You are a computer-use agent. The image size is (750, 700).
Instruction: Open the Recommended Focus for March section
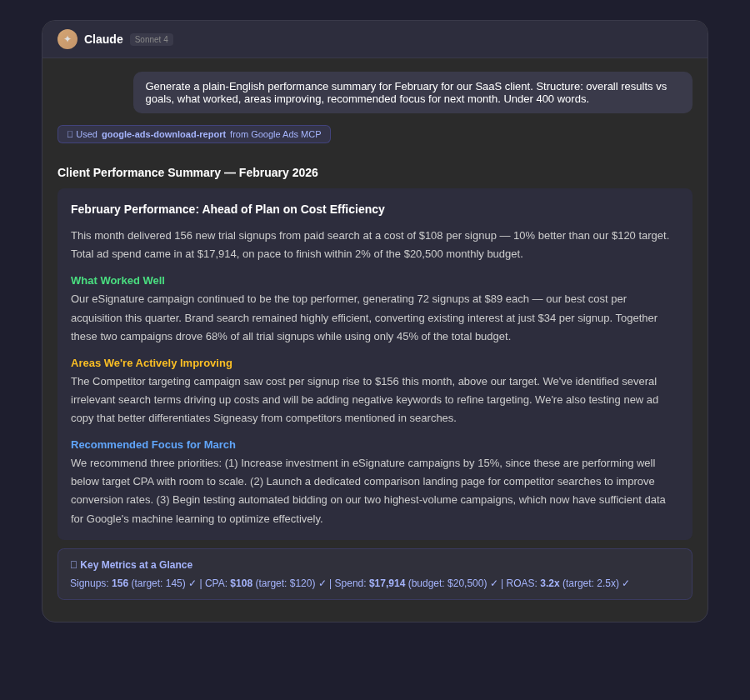pos(153,444)
